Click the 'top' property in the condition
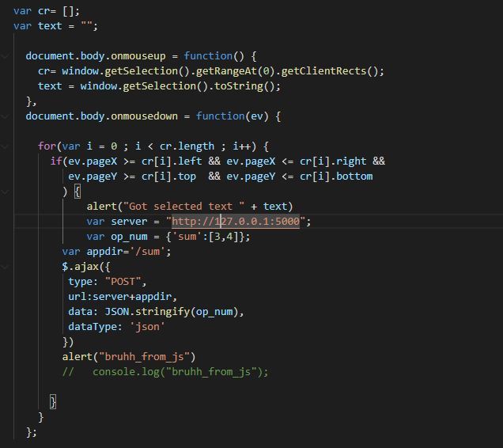Viewport: 503px width, 448px height. 187,177
